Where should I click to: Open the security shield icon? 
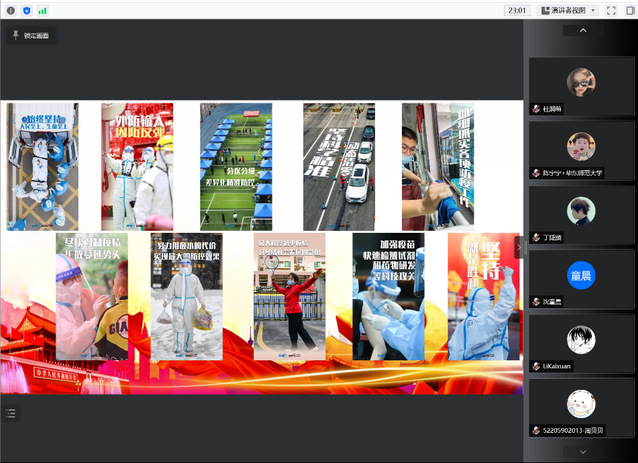26,10
